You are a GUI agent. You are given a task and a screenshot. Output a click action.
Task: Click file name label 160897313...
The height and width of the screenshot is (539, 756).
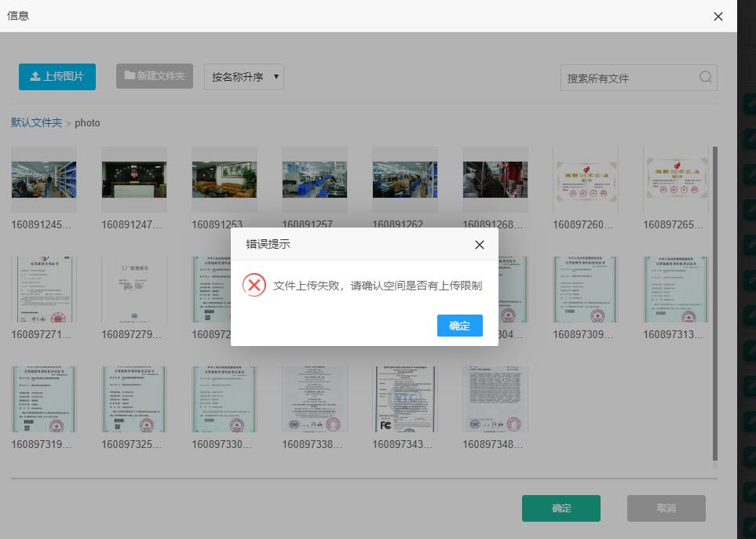[x=673, y=335]
